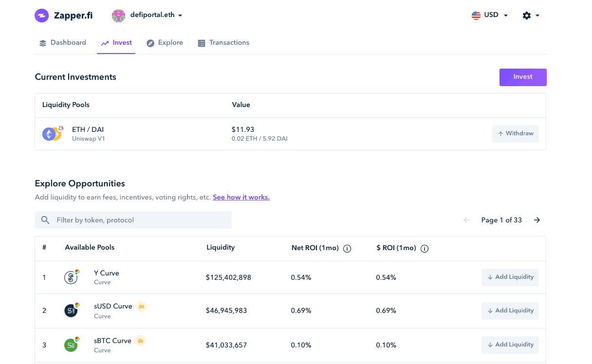Click the $46,945,983 liquidity value
This screenshot has width=592, height=364.
pyautogui.click(x=226, y=310)
